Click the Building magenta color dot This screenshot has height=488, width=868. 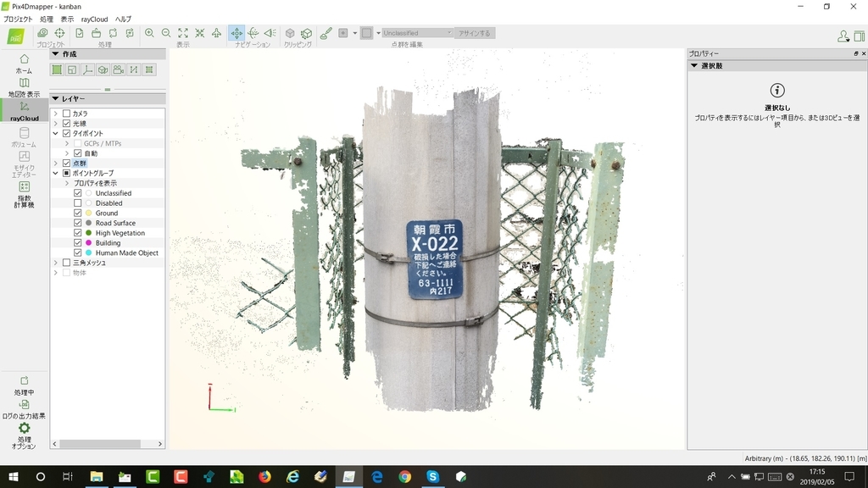[x=88, y=243]
